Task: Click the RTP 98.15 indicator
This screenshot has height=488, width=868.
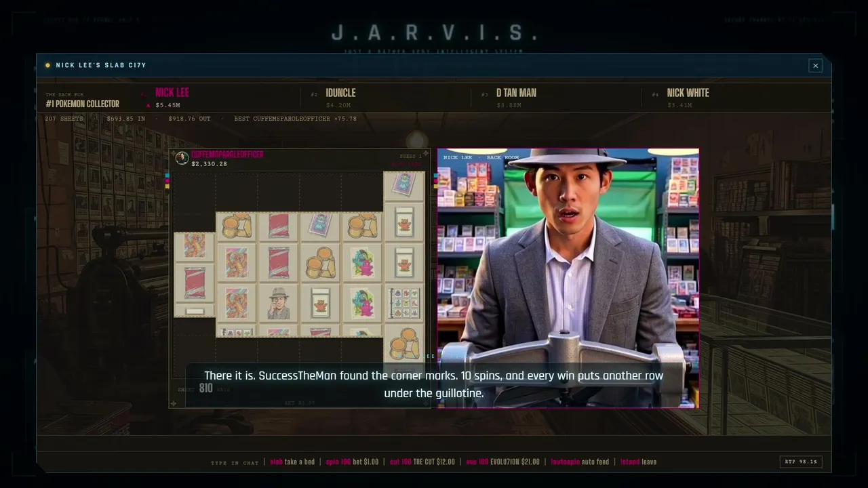Action: (801, 462)
